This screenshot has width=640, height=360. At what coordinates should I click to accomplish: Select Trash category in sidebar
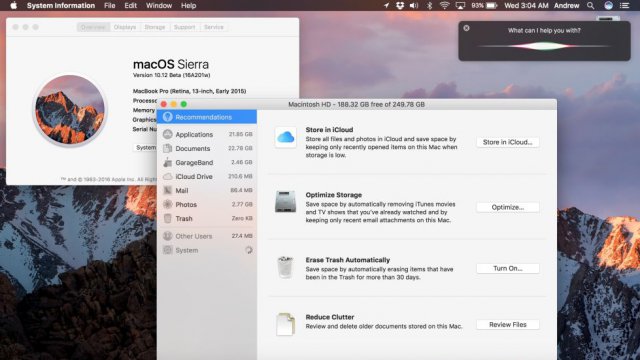[207, 218]
